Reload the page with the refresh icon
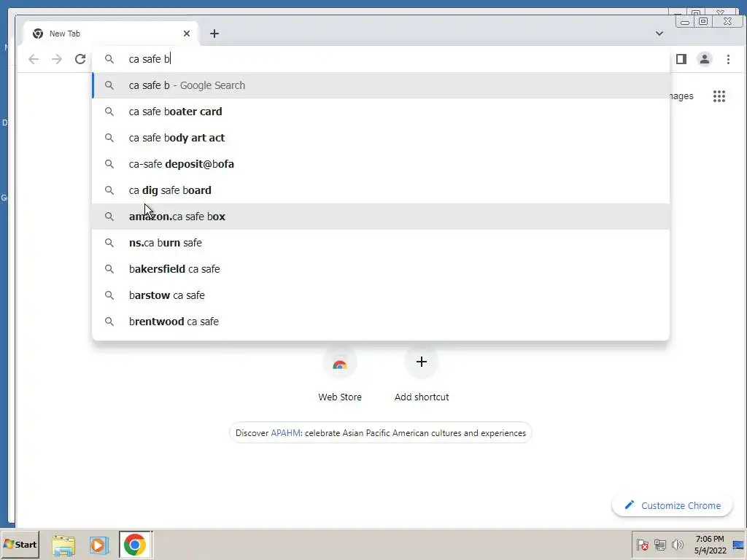Viewport: 747px width, 560px height. click(x=80, y=59)
